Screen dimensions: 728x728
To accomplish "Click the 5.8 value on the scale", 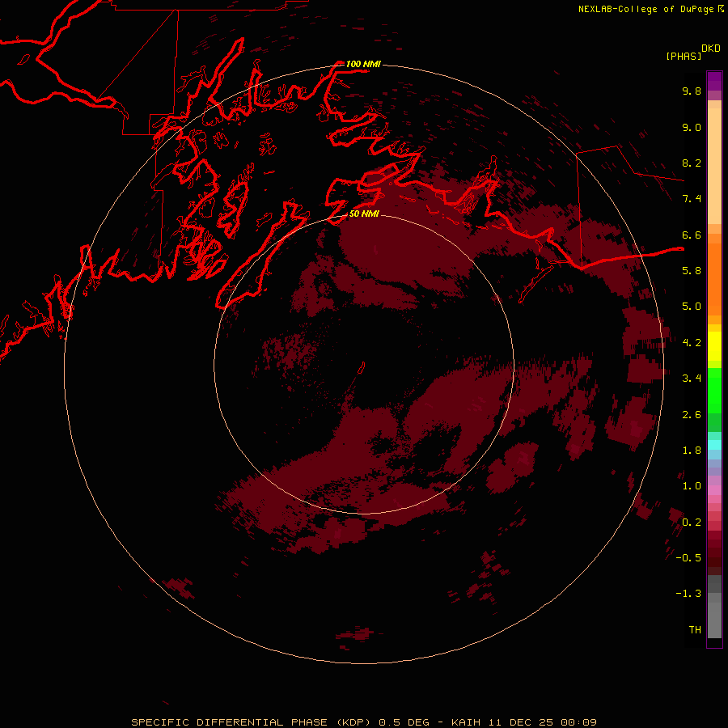I will (692, 271).
